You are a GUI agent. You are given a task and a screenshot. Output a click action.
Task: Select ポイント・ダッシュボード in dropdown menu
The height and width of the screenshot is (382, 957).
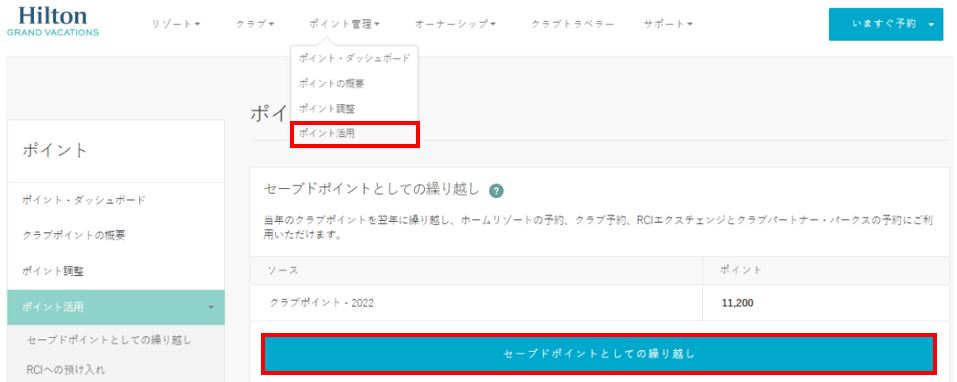tap(354, 59)
